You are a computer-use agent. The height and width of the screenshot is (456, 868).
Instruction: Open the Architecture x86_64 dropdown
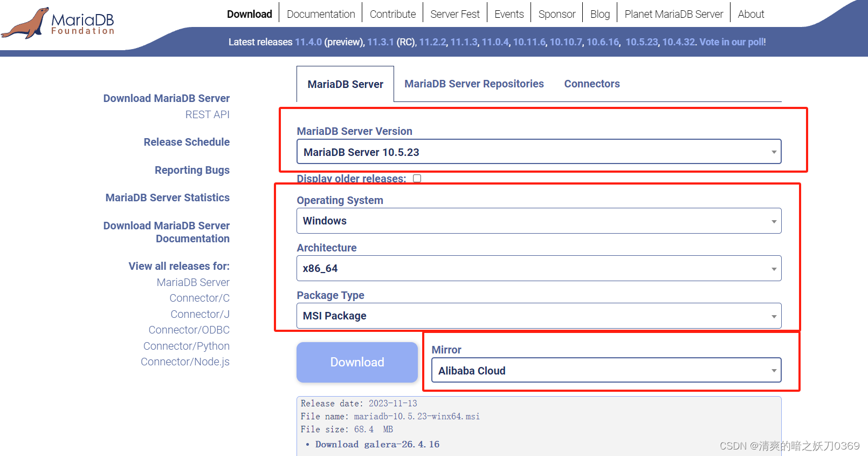point(539,268)
